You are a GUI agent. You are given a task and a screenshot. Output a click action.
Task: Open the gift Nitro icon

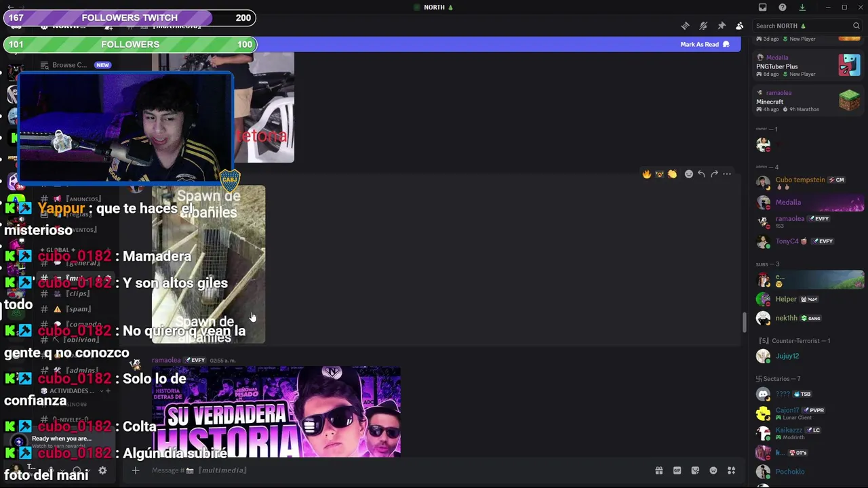point(658,470)
